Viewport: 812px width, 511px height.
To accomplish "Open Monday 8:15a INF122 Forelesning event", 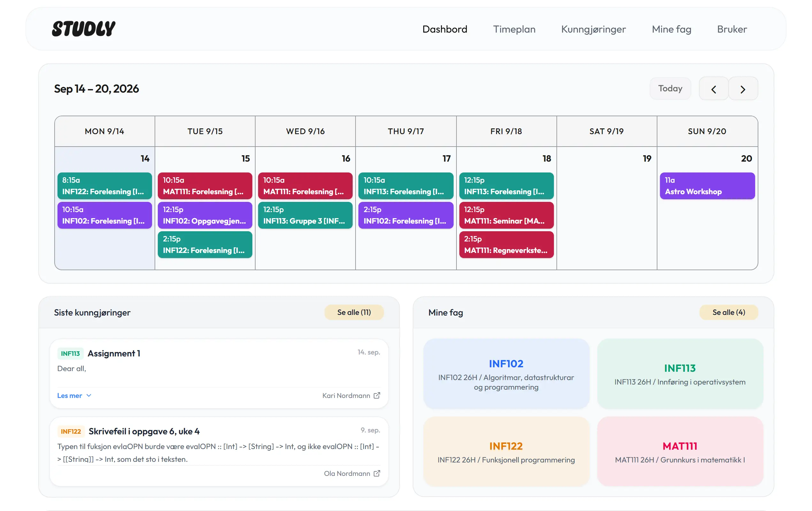I will [104, 186].
